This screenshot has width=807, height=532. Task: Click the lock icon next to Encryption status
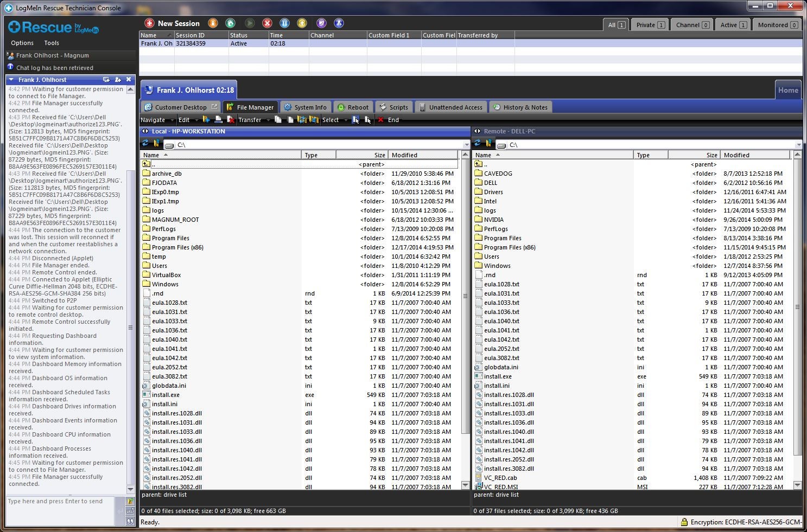(x=684, y=522)
